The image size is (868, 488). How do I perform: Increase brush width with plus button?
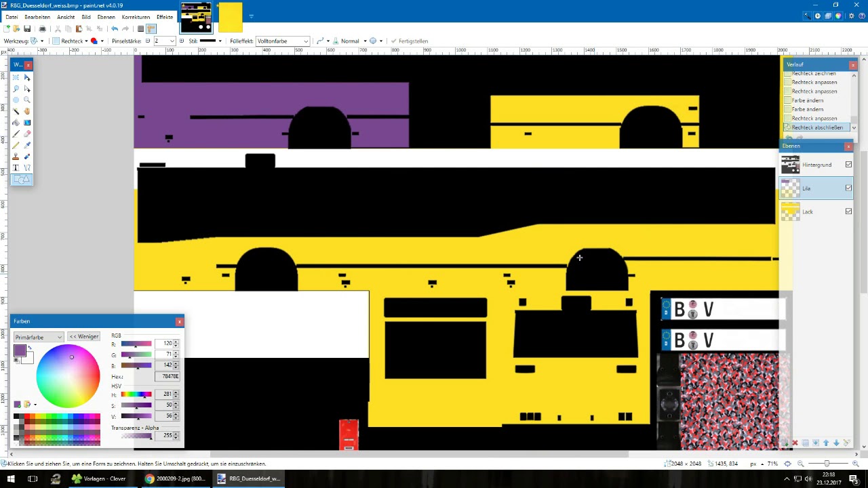point(181,41)
